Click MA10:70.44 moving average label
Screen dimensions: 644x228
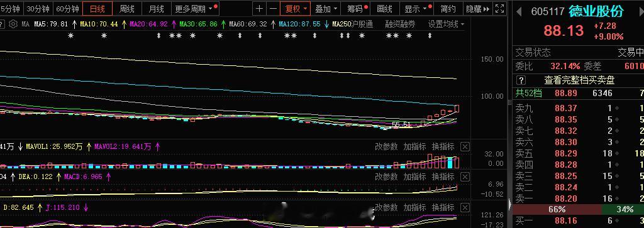pos(99,24)
